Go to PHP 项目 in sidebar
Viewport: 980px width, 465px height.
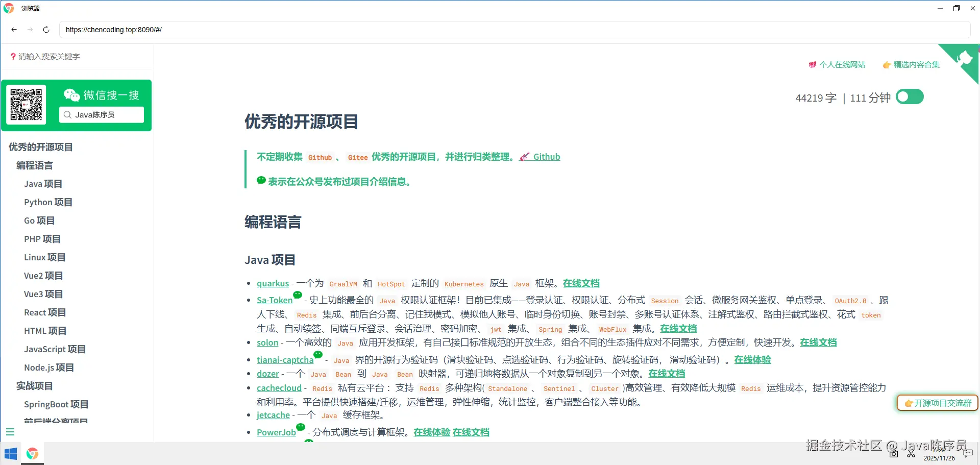click(42, 239)
